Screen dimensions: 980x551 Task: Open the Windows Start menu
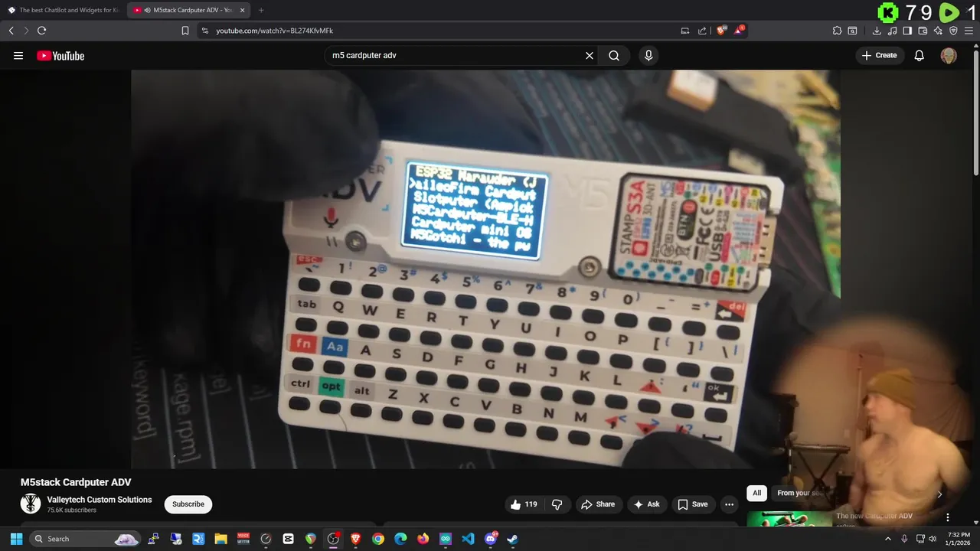point(16,539)
